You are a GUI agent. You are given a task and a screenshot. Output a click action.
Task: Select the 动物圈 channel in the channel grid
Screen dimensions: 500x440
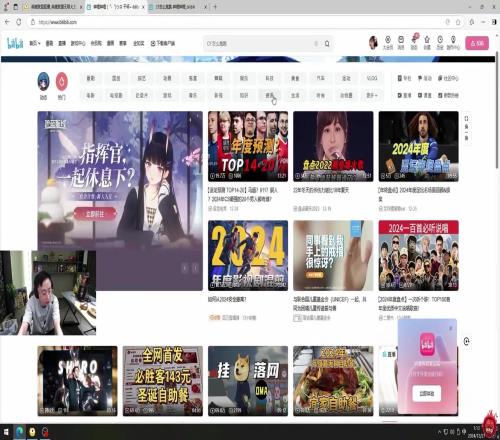coord(346,95)
